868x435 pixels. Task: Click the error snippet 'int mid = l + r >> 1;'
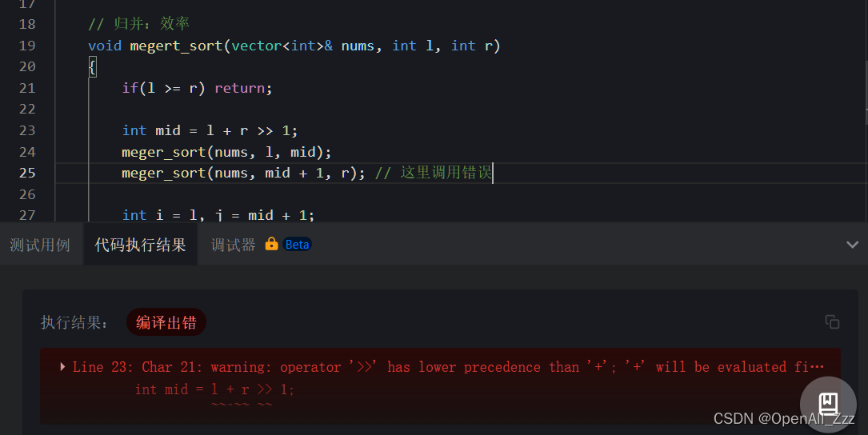click(x=214, y=389)
